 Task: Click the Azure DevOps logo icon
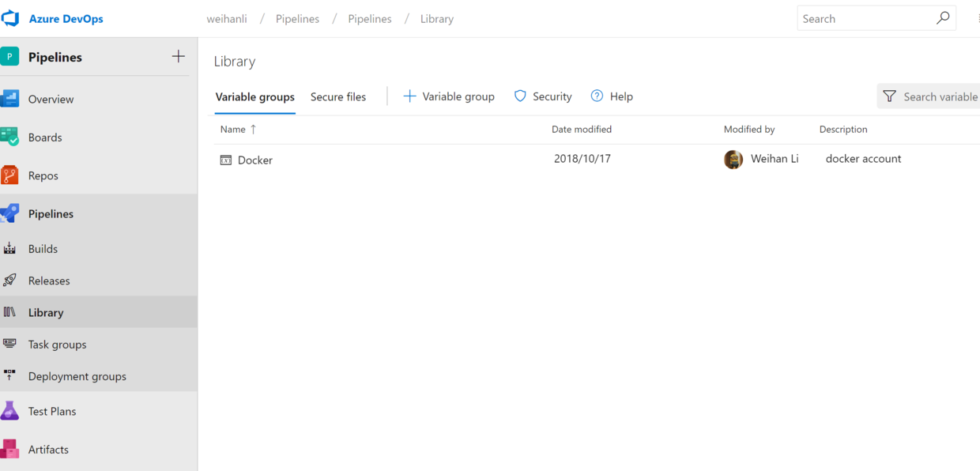coord(10,18)
